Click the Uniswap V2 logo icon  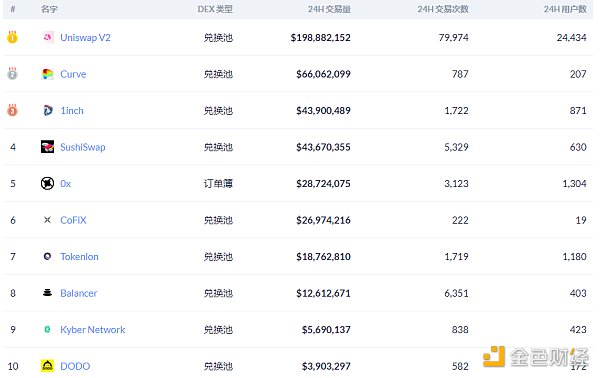click(47, 37)
